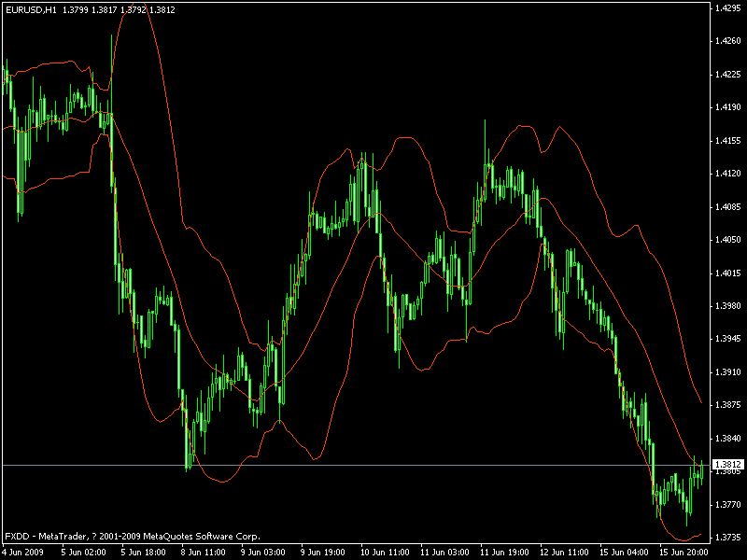Click the 1.4190 price axis label

[728, 107]
